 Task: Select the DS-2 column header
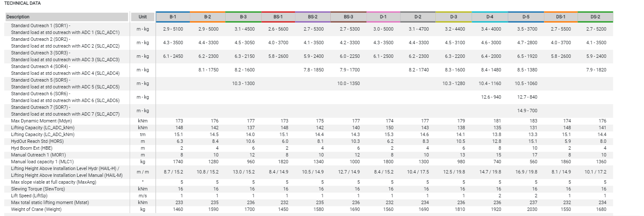coord(595,17)
